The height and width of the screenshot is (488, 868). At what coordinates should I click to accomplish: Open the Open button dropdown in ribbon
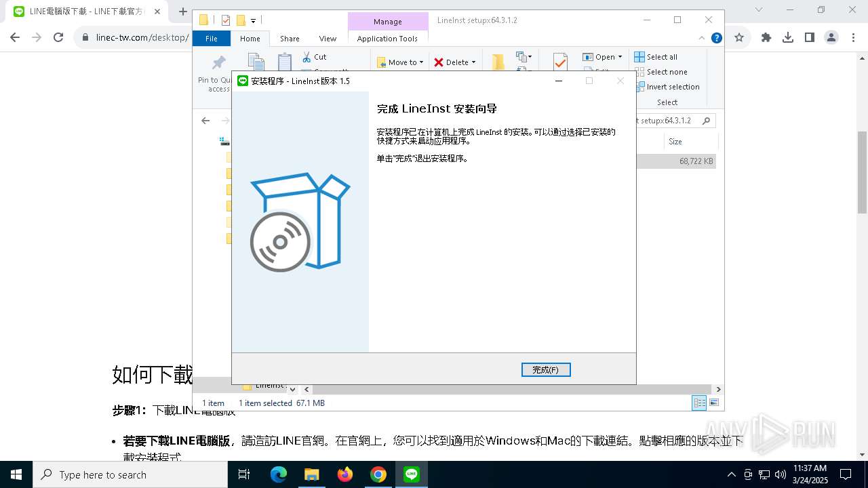click(602, 57)
